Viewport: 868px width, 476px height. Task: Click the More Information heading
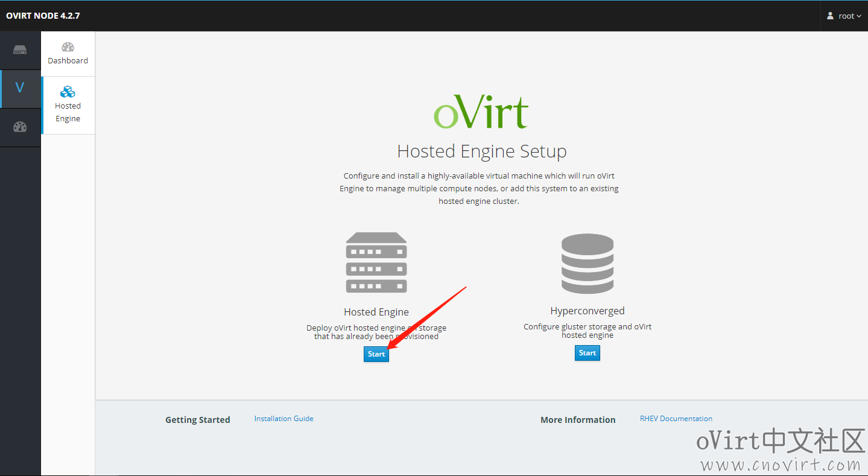coord(578,420)
